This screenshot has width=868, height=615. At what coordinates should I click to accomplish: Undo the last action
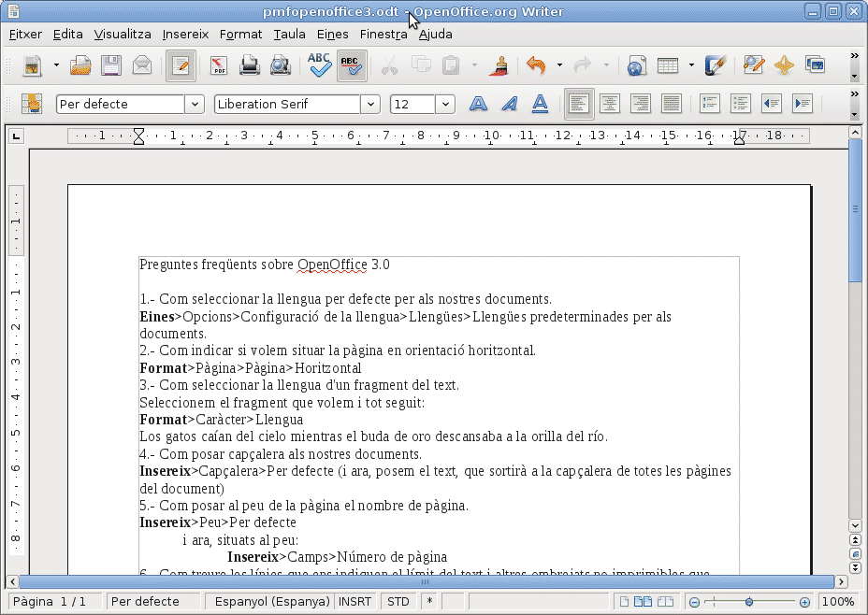pos(536,65)
